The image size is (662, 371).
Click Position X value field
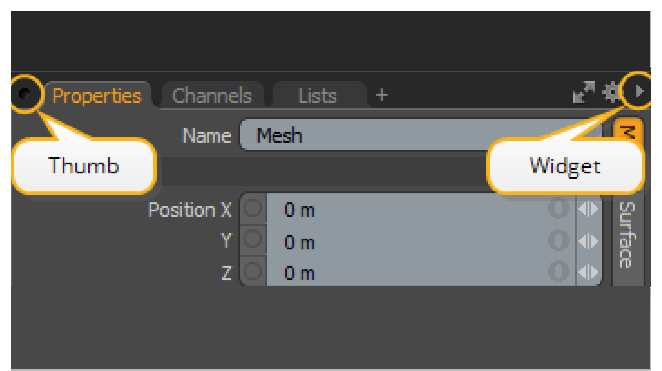tap(421, 209)
